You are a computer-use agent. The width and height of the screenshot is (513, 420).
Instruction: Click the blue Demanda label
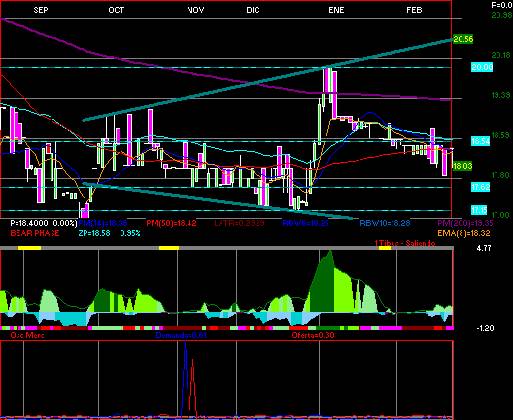click(x=181, y=335)
